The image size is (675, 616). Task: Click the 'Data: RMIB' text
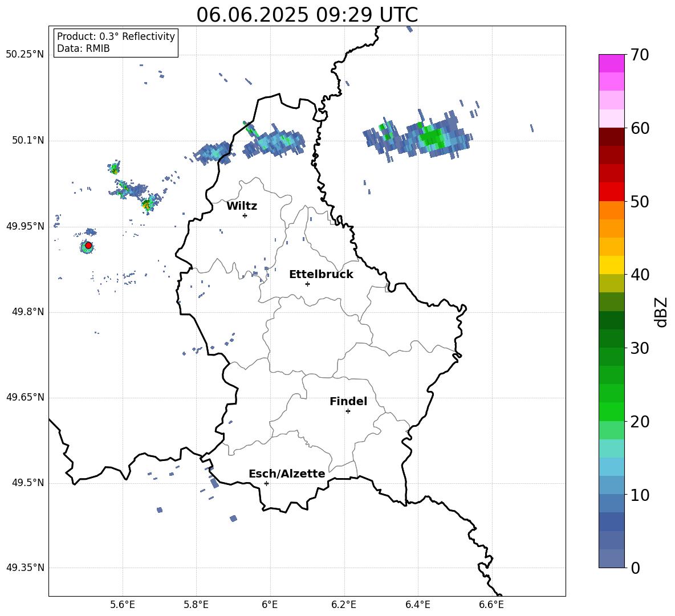(83, 48)
